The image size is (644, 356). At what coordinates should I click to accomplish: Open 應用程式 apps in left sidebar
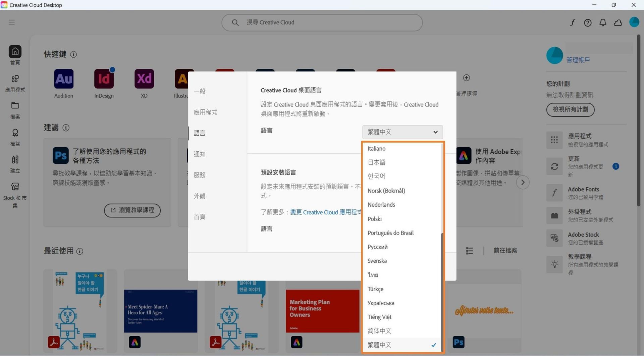[x=15, y=83]
